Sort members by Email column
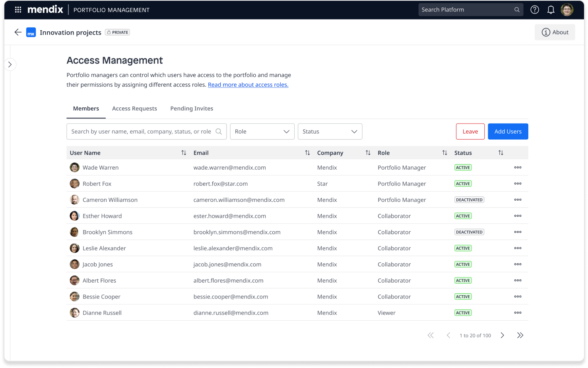 click(x=307, y=153)
